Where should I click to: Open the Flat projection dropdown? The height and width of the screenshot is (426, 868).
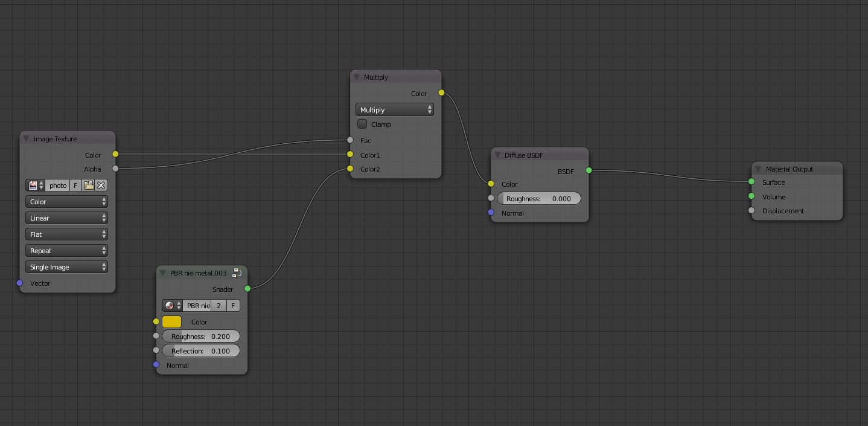[66, 234]
